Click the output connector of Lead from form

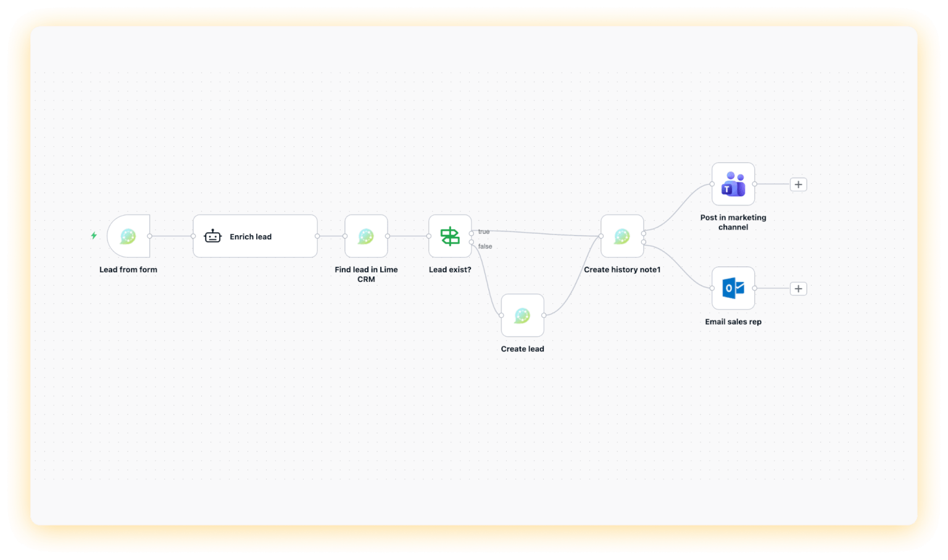[x=149, y=236]
